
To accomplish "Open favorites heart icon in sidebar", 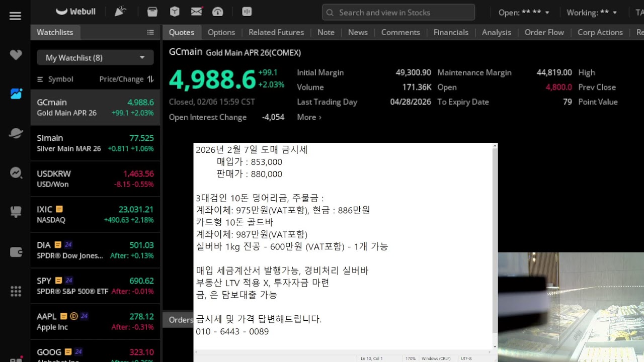I will pos(16,55).
